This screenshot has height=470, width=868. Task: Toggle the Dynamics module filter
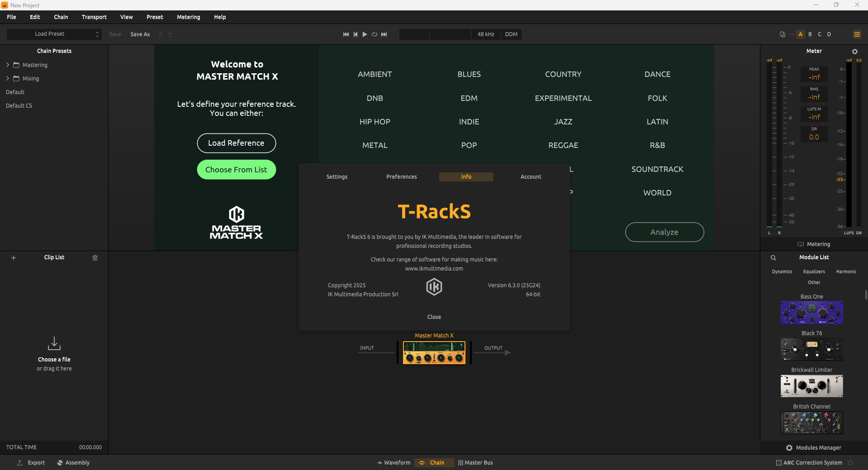pyautogui.click(x=782, y=272)
